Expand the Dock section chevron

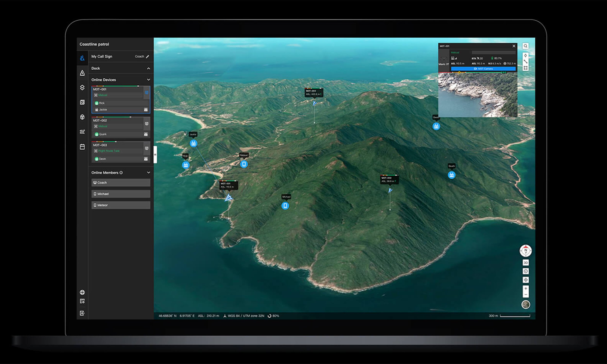tap(148, 68)
